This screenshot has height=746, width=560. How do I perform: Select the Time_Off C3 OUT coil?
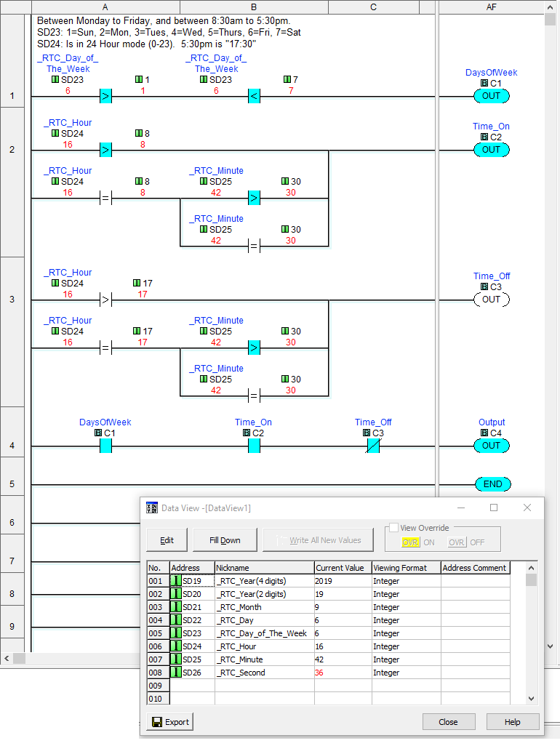(x=492, y=300)
